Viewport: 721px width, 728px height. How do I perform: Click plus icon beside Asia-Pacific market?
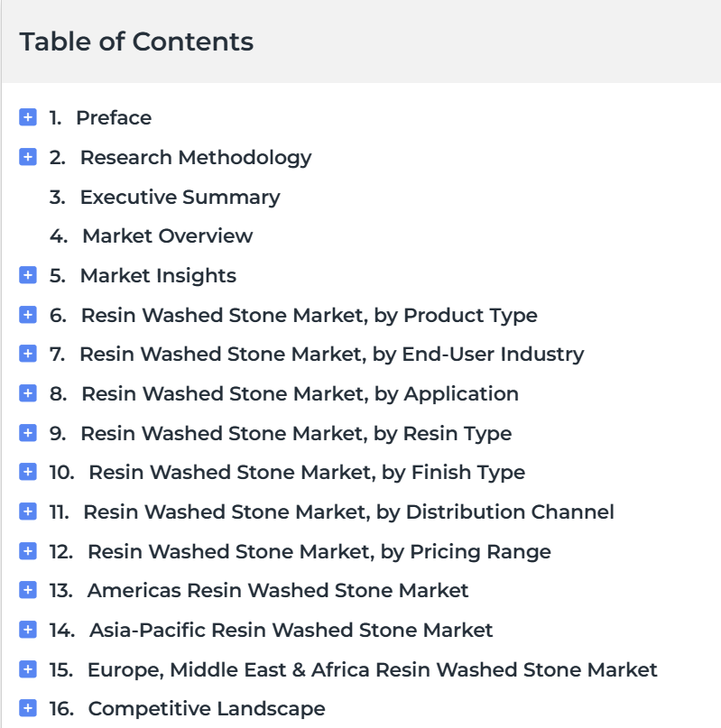[x=28, y=630]
